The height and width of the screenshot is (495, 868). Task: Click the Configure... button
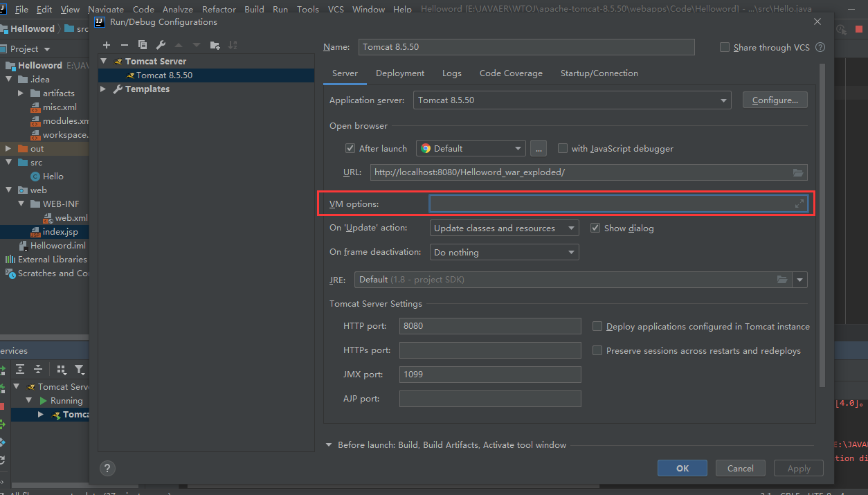coord(775,100)
